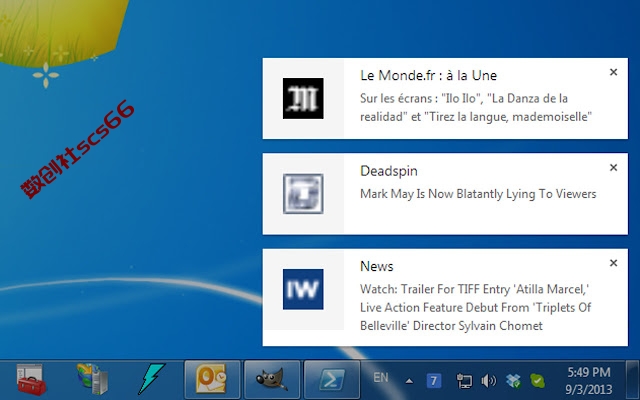
Task: Open the Le Monde notification icon
Action: click(x=303, y=98)
